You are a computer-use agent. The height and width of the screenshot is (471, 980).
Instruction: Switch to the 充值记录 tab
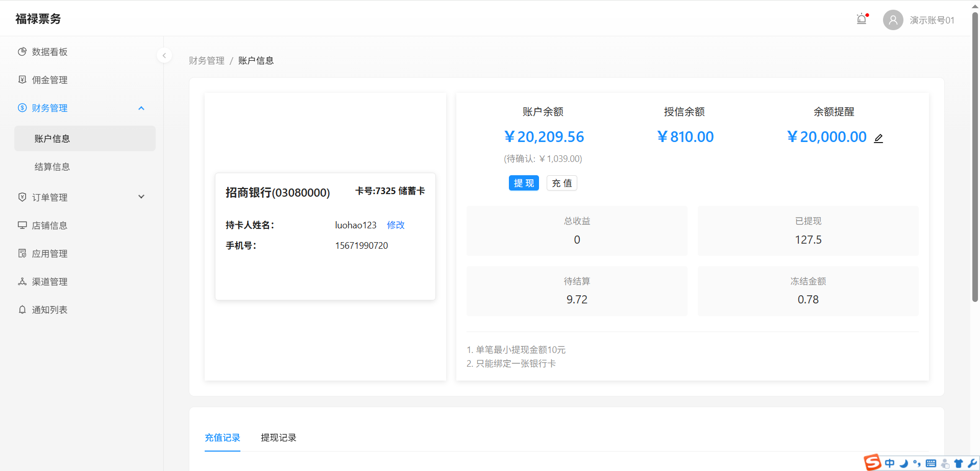[x=222, y=438]
